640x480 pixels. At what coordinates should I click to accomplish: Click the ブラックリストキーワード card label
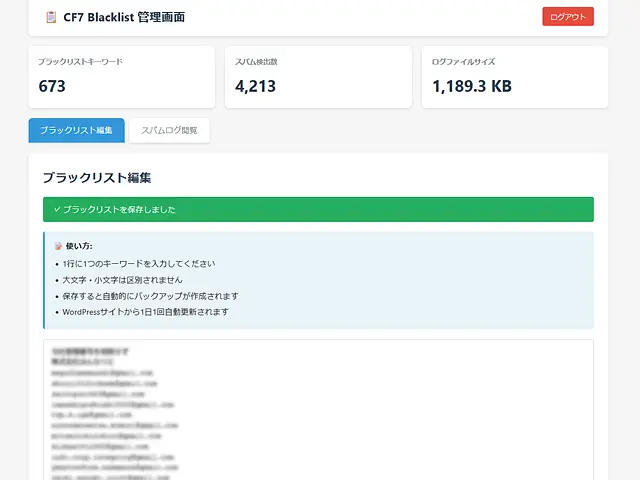[x=80, y=62]
